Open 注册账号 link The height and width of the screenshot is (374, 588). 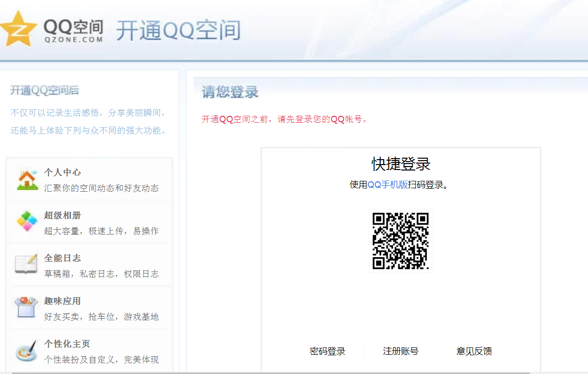[x=400, y=351]
